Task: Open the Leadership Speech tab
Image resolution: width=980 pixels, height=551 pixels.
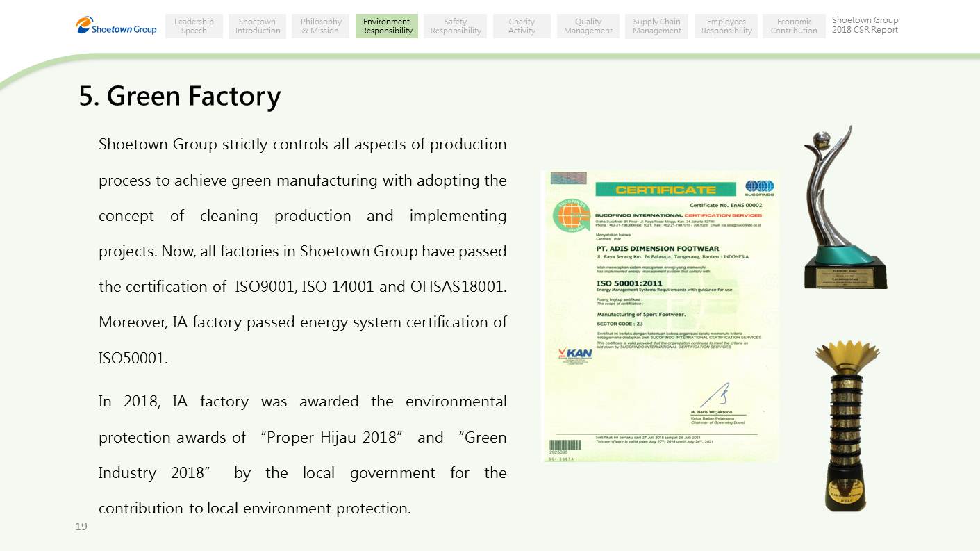Action: coord(194,26)
